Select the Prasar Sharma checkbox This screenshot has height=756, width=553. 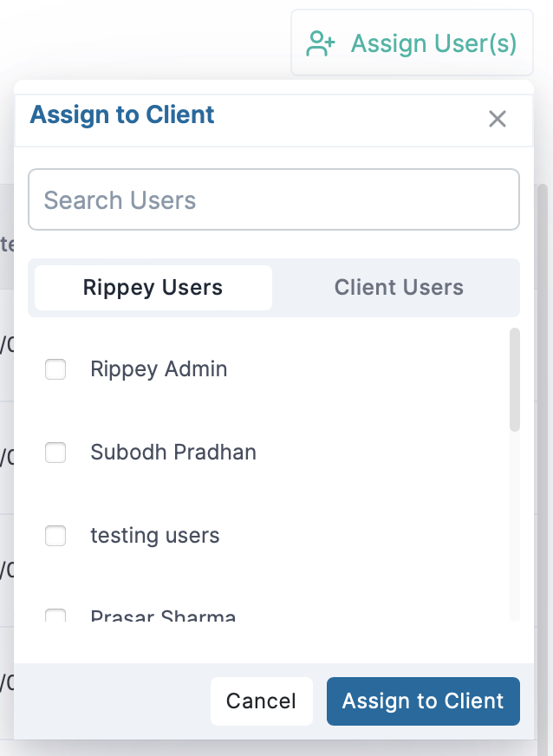click(x=55, y=616)
